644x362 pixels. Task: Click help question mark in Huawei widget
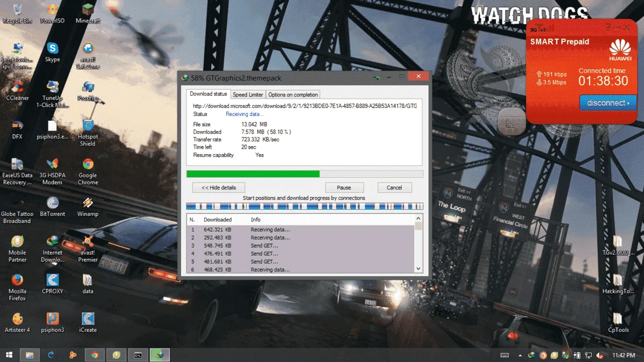tap(608, 27)
